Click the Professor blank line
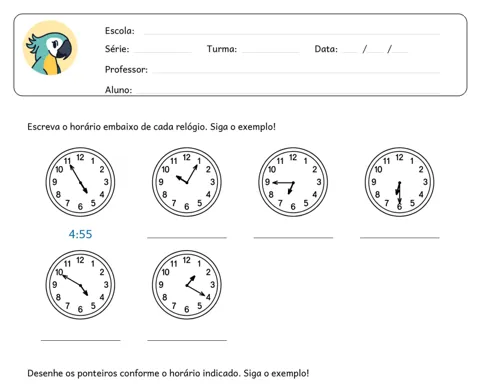Viewport: 480px width, 384px height. point(296,72)
